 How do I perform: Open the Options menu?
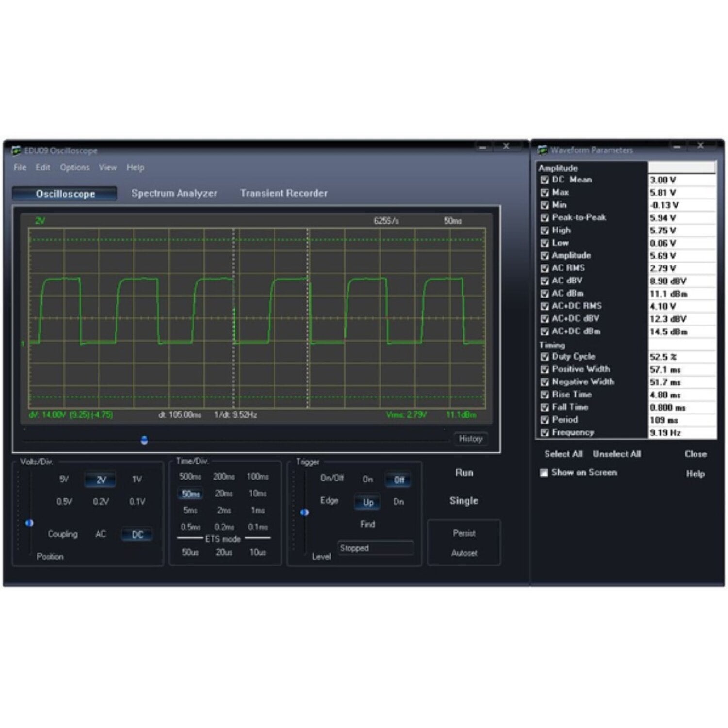(x=74, y=167)
